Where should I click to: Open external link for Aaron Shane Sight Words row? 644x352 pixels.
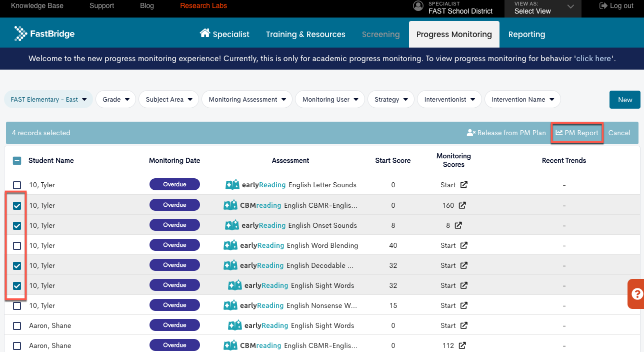464,325
